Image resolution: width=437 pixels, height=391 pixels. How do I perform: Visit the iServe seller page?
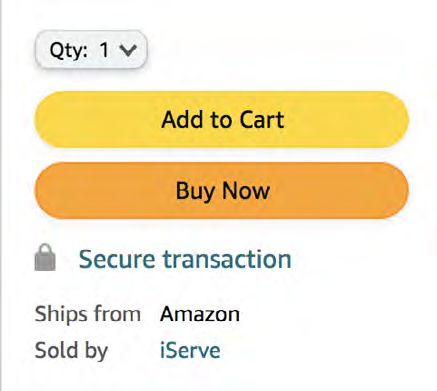pyautogui.click(x=190, y=350)
